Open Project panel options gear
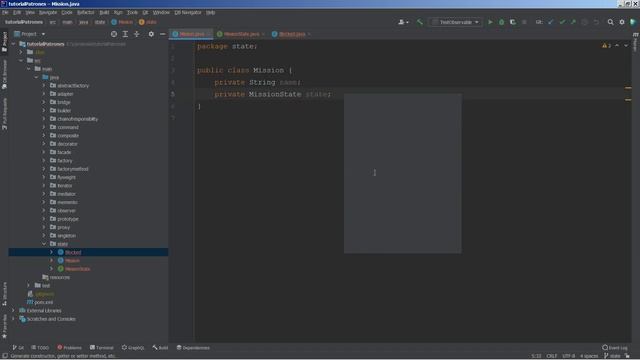Viewport: 640px width, 360px height. click(151, 34)
